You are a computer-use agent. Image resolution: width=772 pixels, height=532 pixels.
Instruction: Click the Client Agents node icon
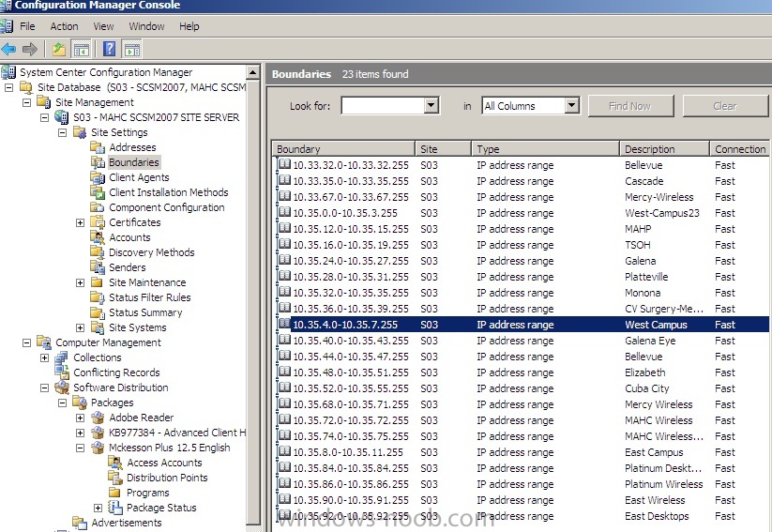98,177
